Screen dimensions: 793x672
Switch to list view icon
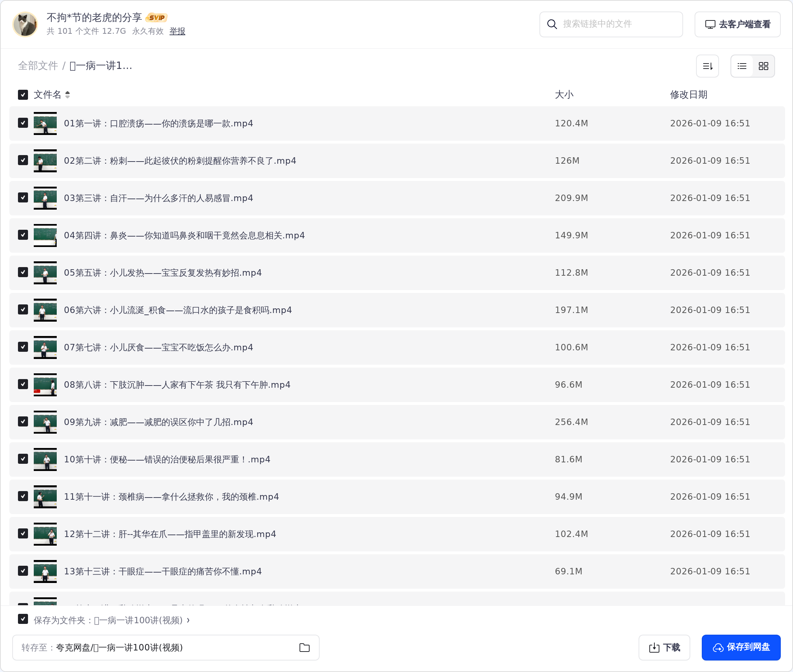pyautogui.click(x=742, y=66)
